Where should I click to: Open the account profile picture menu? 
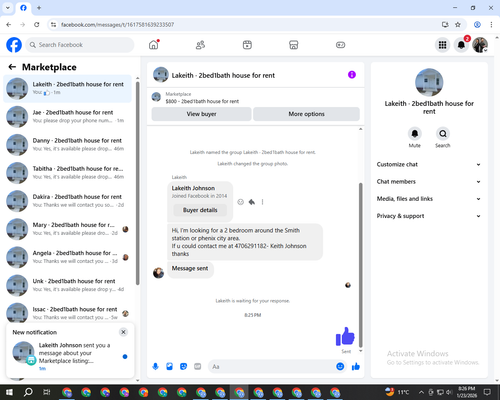pyautogui.click(x=480, y=45)
